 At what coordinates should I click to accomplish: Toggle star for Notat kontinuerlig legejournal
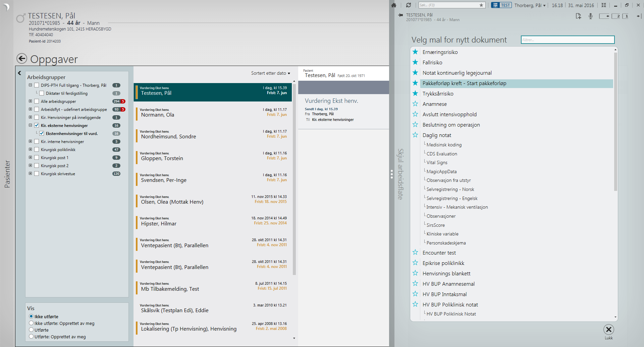pyautogui.click(x=415, y=73)
